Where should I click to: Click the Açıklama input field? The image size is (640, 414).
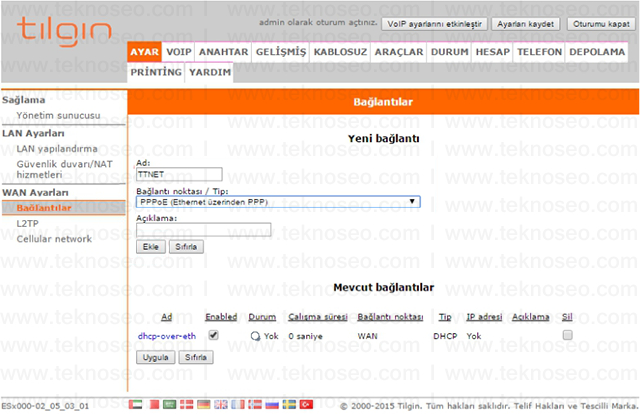coord(204,229)
